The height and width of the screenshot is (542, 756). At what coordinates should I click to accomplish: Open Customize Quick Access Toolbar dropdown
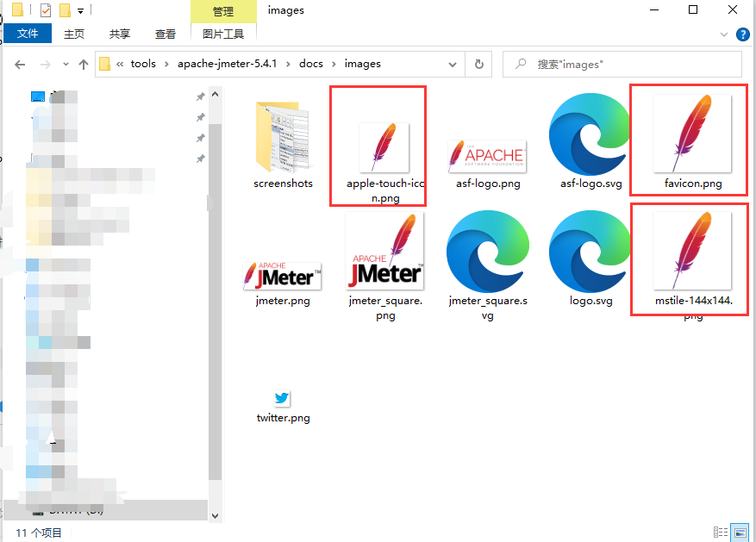[x=80, y=10]
